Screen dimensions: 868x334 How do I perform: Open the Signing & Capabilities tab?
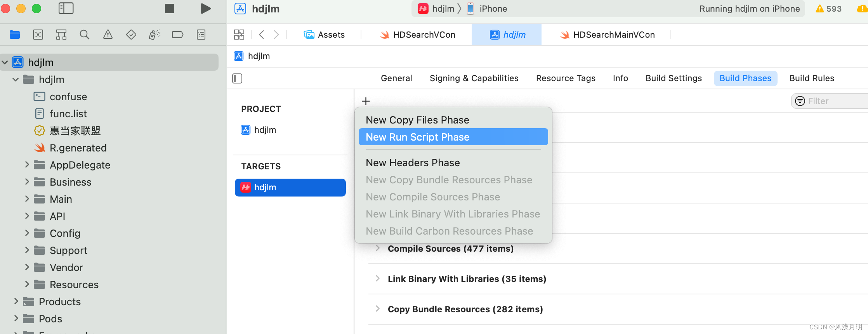[474, 78]
